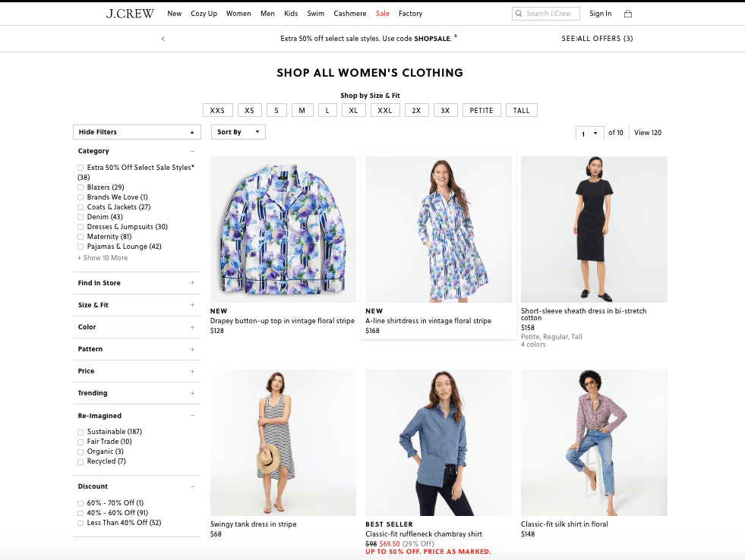Expand the Color filter section
Image resolution: width=745 pixels, height=560 pixels.
pos(192,327)
